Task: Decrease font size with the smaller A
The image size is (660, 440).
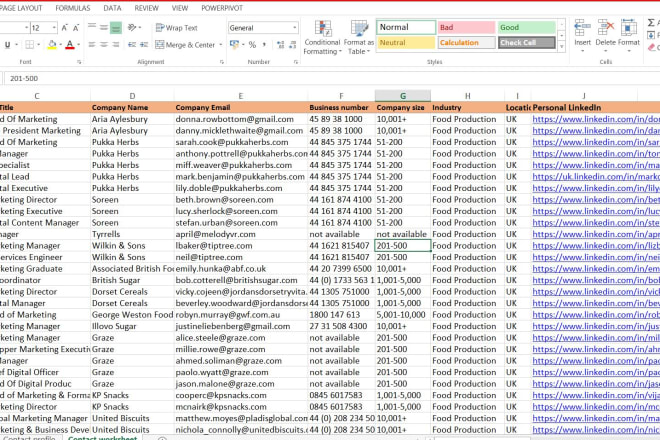Action: 76,28
